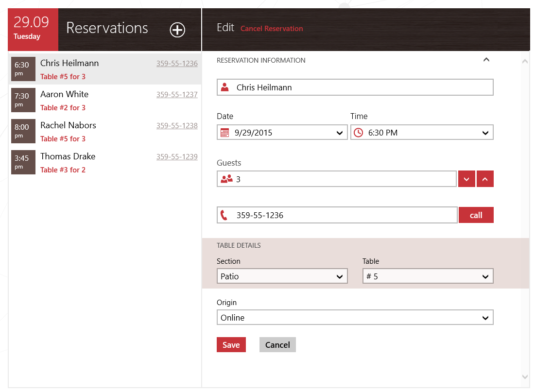Open the Table dropdown # 5
This screenshot has width=535, height=392.
click(x=428, y=276)
